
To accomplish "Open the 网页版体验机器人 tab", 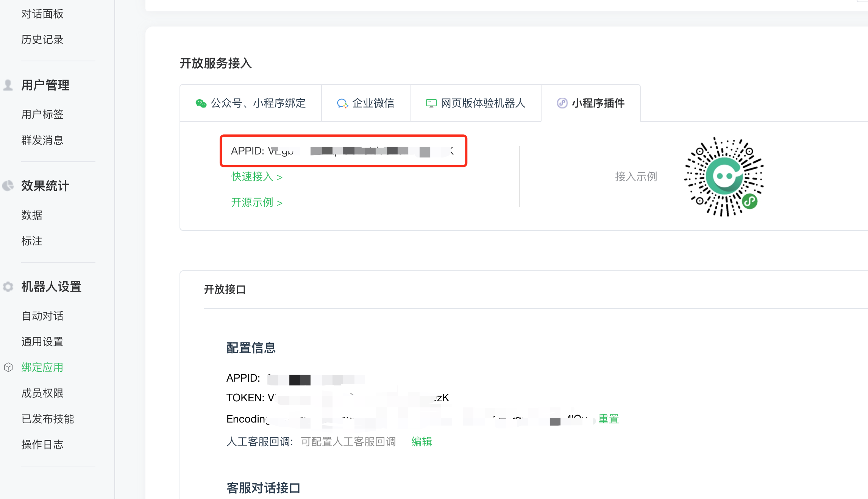I will pyautogui.click(x=483, y=103).
